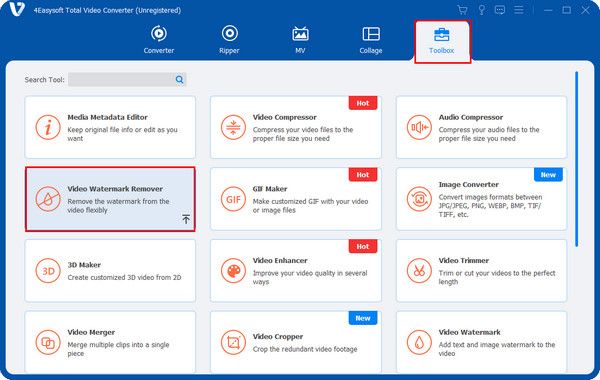Click the New badge on Image Converter
Viewport: 600px width, 380px height.
pos(548,175)
